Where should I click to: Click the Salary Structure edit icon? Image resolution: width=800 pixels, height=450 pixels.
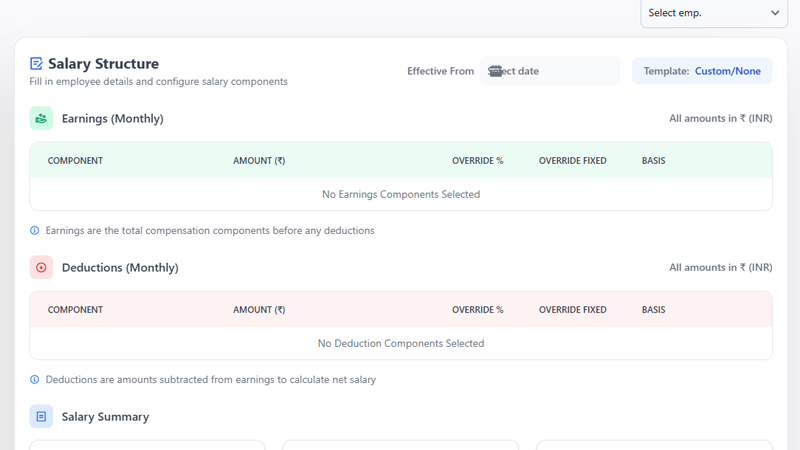point(37,64)
